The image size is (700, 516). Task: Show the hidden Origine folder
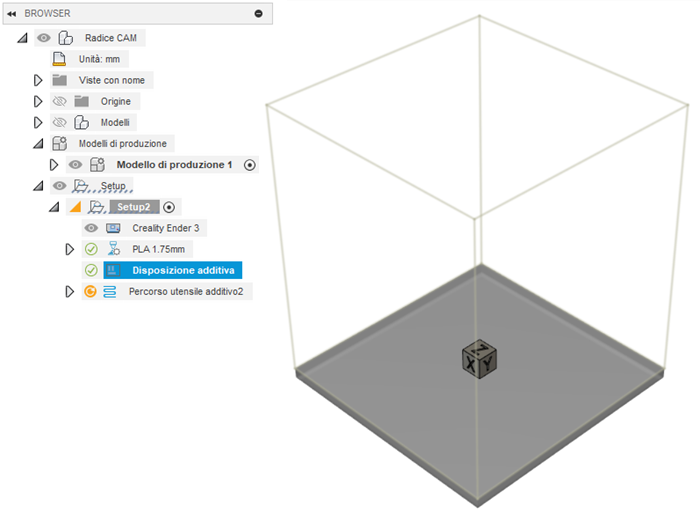click(x=59, y=101)
